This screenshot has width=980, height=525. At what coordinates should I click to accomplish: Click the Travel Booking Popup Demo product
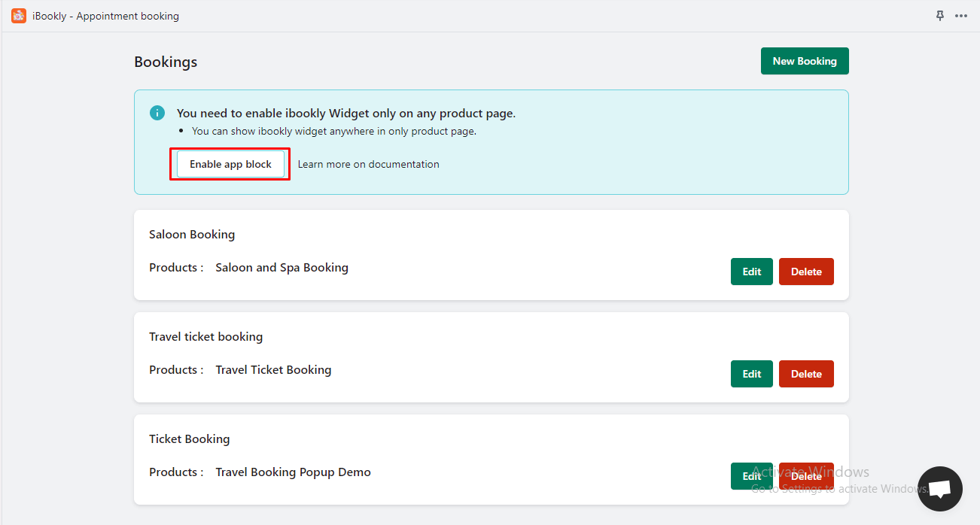[293, 472]
